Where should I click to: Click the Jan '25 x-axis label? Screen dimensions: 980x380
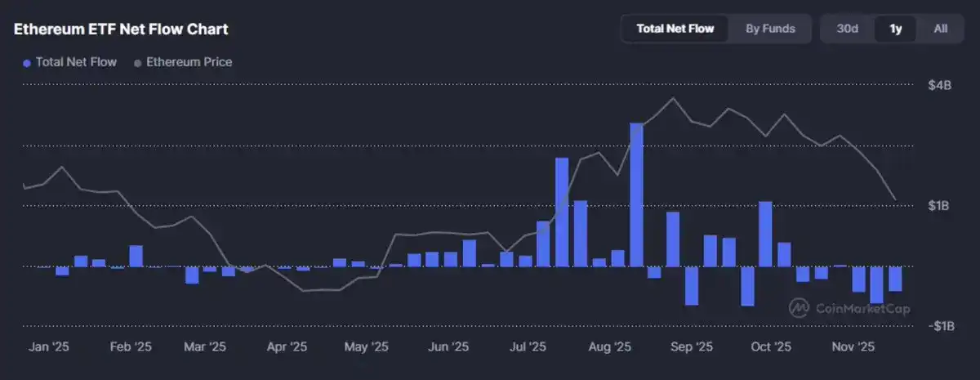[50, 346]
